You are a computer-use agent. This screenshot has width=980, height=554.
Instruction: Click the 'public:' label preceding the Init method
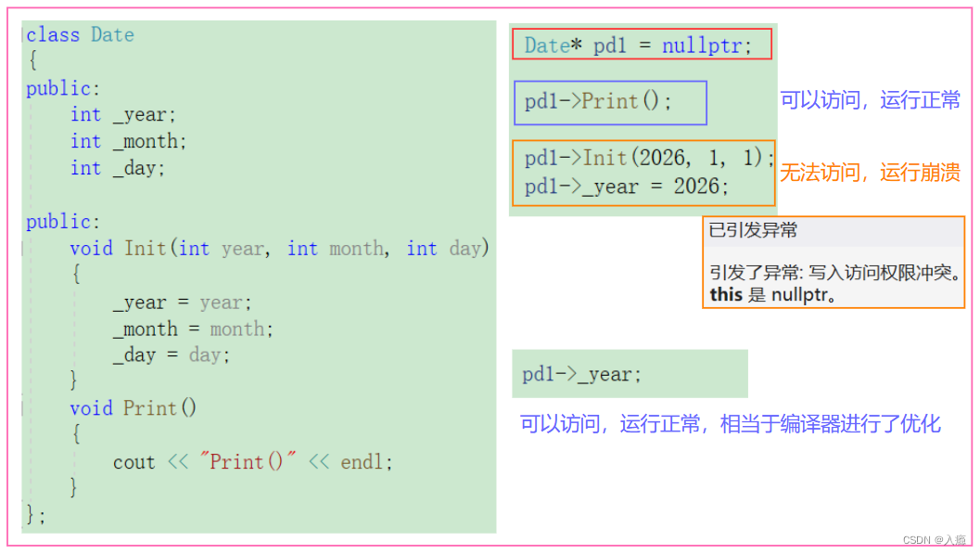(62, 222)
